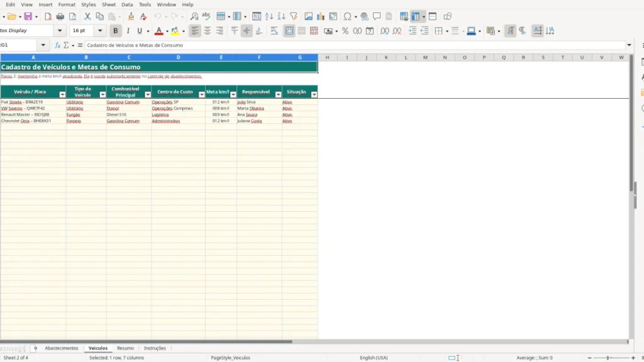Click column H header
Image resolution: width=644 pixels, height=362 pixels.
point(327,57)
